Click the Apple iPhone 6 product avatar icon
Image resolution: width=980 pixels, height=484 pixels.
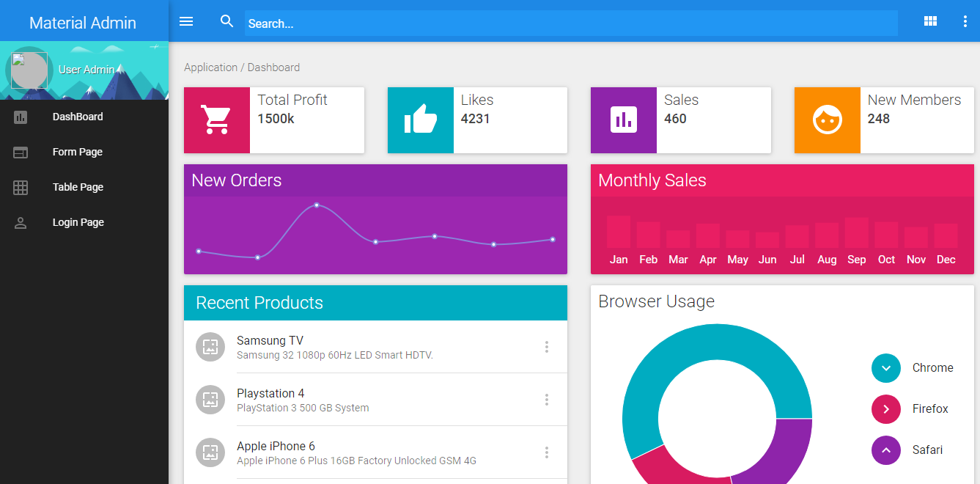[210, 452]
